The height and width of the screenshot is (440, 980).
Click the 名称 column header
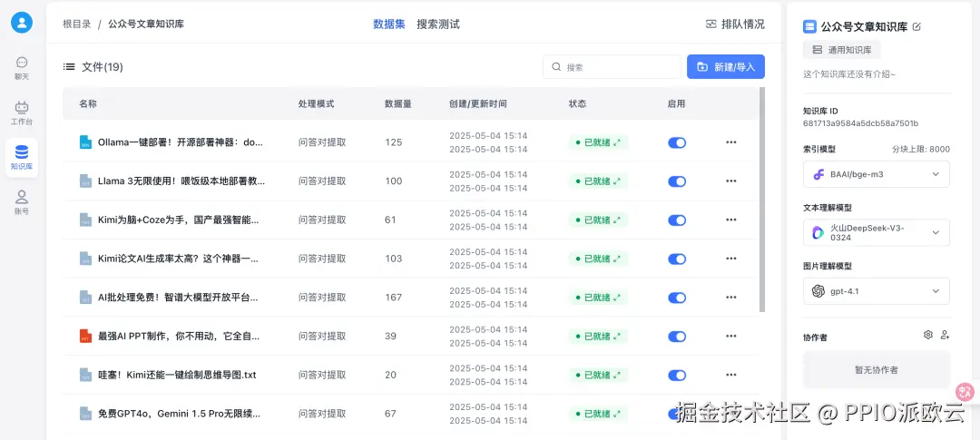pyautogui.click(x=88, y=103)
